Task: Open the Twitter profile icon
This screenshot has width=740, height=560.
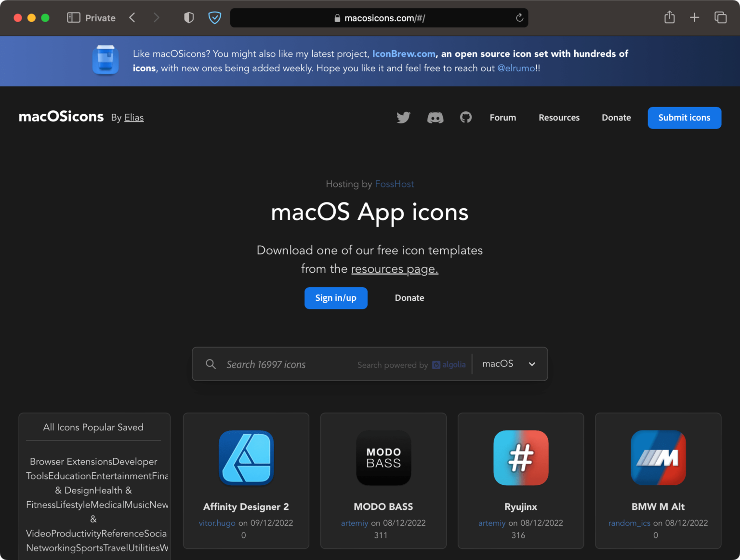Action: (x=403, y=118)
